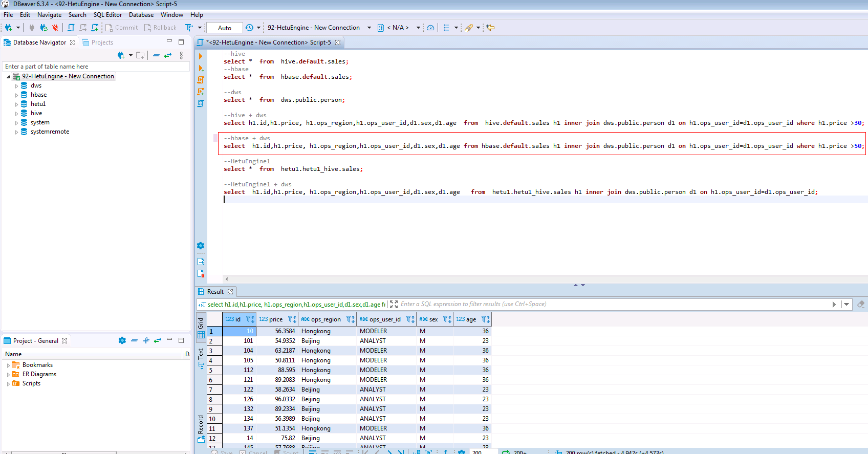The width and height of the screenshot is (868, 454).
Task: Open the gear settings icon in editor sidebar
Action: 201,246
